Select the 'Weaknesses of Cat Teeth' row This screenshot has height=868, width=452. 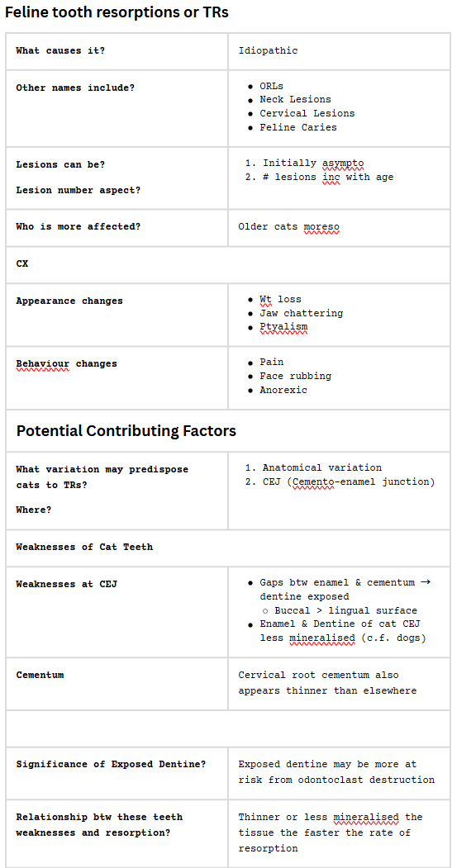pyautogui.click(x=228, y=548)
